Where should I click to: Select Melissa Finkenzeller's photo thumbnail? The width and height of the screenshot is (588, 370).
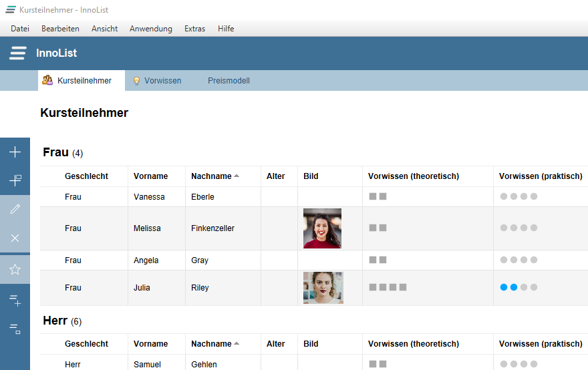[x=323, y=228]
